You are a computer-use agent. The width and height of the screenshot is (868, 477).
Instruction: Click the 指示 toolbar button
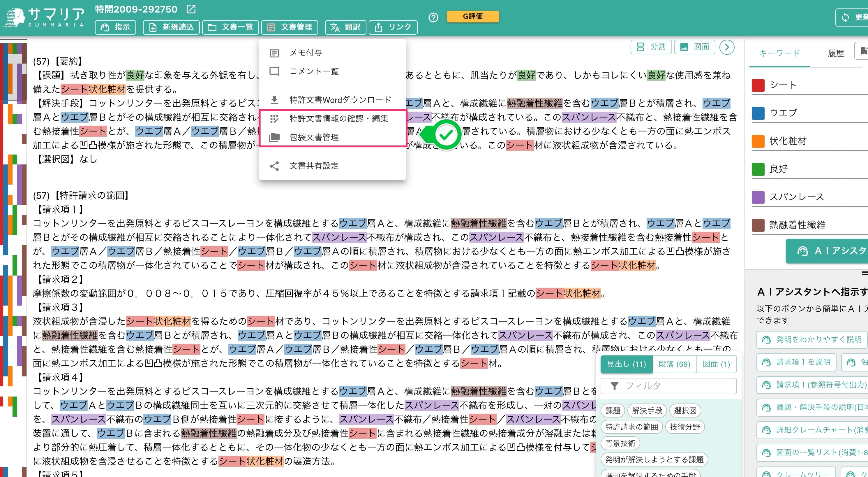click(x=116, y=27)
